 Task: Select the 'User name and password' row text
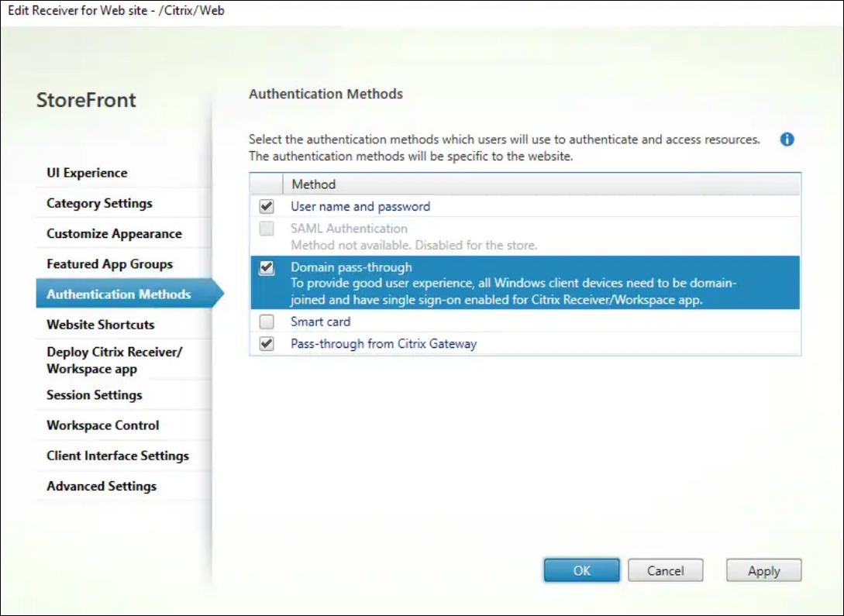tap(360, 206)
